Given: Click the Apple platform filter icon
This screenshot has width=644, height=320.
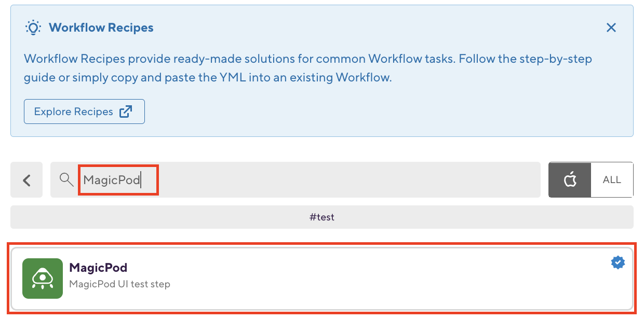Looking at the screenshot, I should point(570,179).
